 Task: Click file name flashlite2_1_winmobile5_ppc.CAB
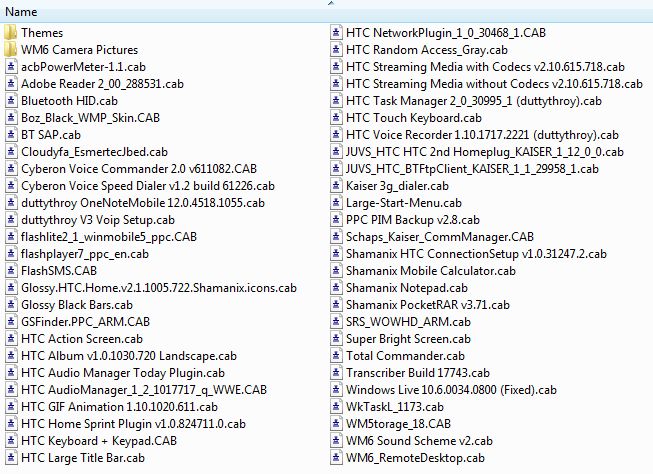(x=109, y=237)
